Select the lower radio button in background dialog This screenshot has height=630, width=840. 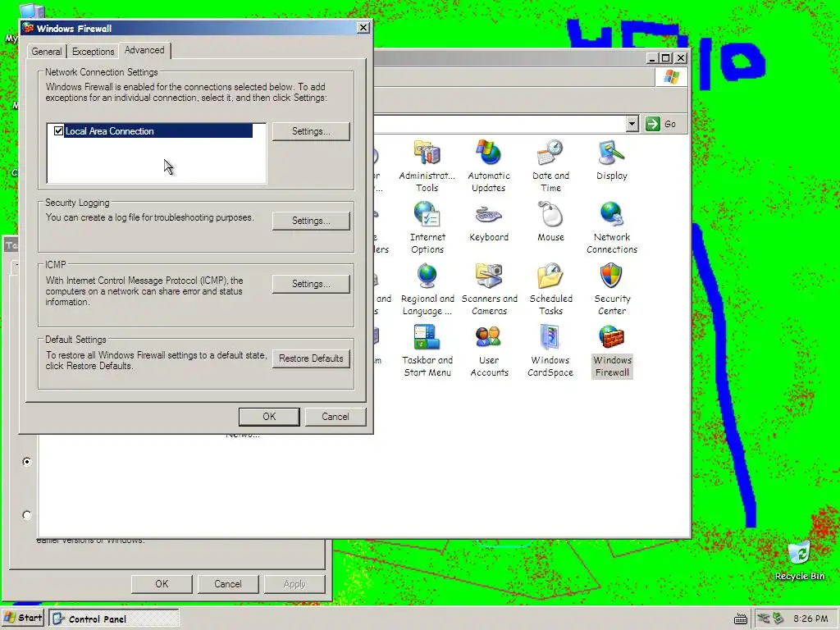(x=27, y=515)
